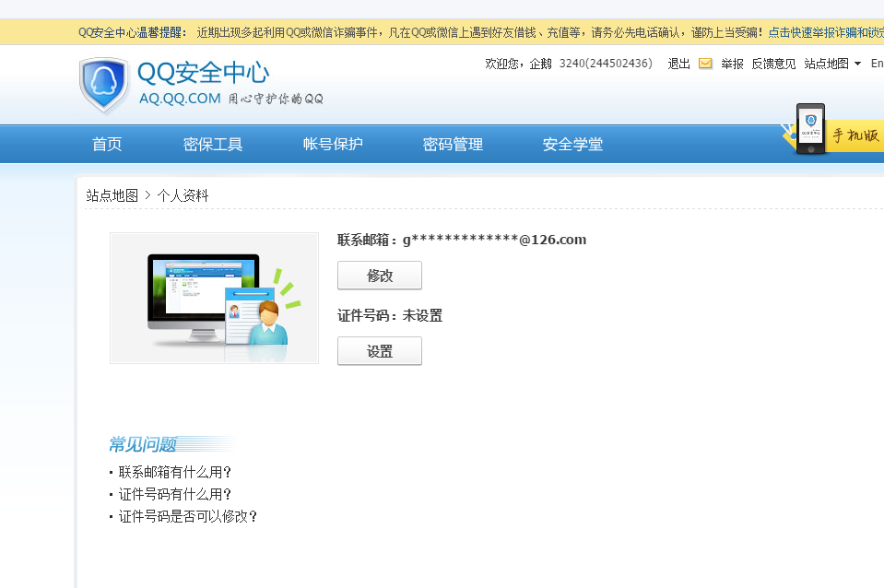
Task: Click the 举报 report link
Action: (x=732, y=64)
